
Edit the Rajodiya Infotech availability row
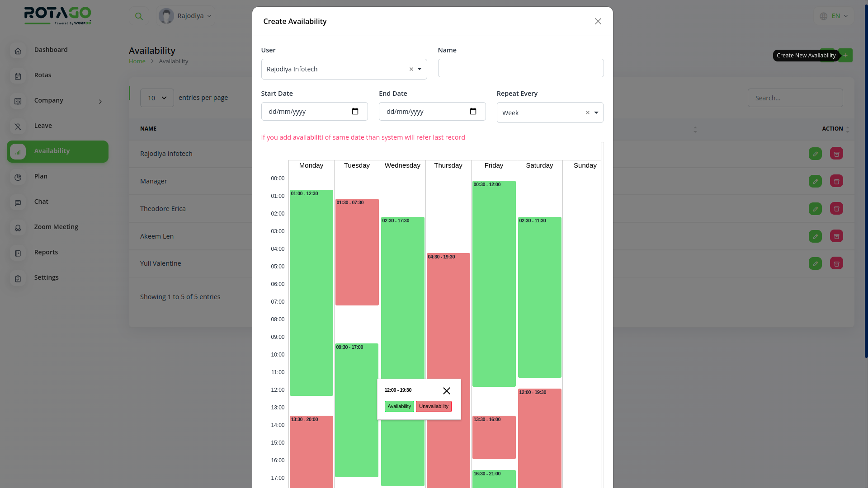point(815,154)
